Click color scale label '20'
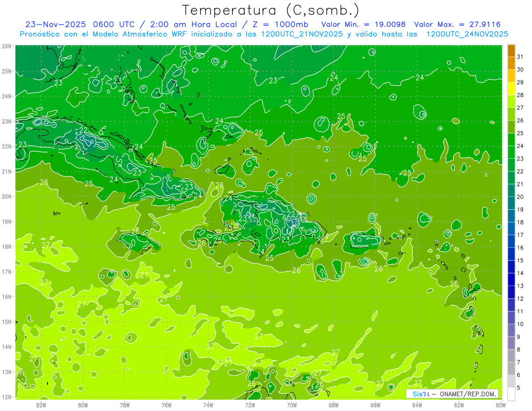 click(520, 197)
